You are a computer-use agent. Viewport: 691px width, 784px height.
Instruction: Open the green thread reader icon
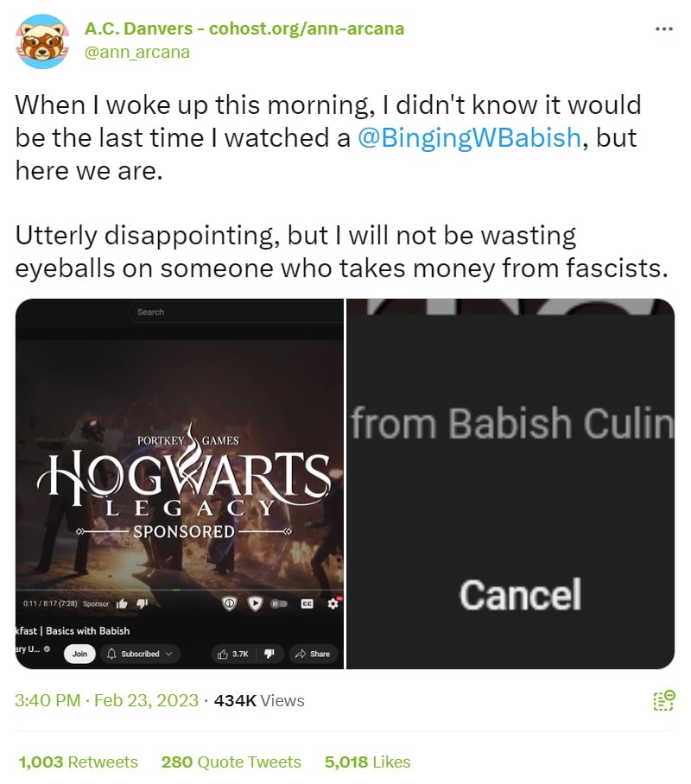tap(664, 700)
